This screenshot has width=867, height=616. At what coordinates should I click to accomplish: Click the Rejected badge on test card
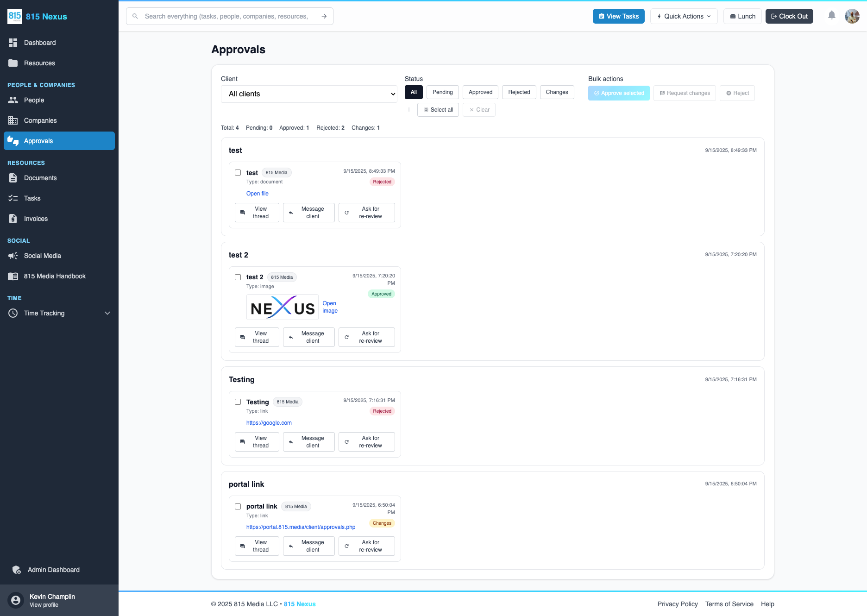[382, 182]
